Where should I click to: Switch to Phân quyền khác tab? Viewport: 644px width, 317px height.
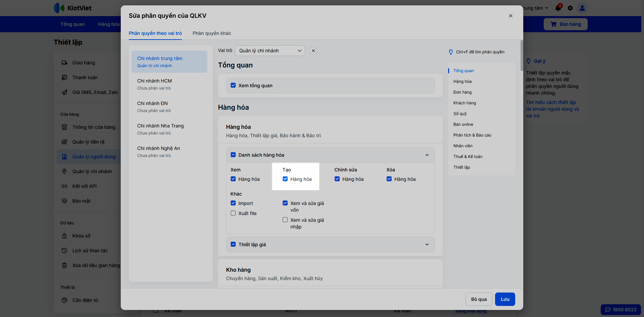pyautogui.click(x=212, y=33)
